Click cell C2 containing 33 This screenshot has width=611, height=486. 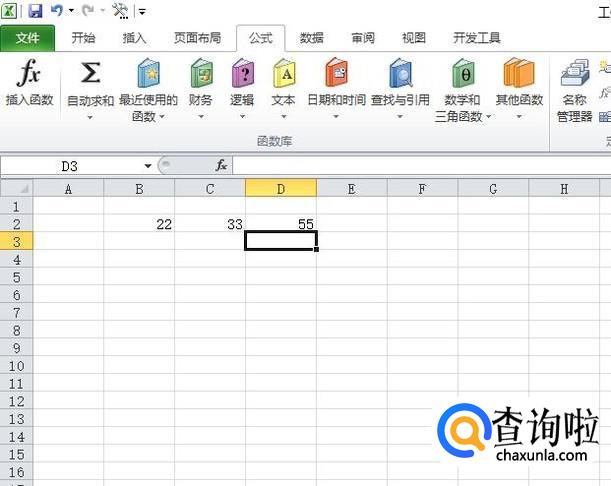(x=210, y=224)
